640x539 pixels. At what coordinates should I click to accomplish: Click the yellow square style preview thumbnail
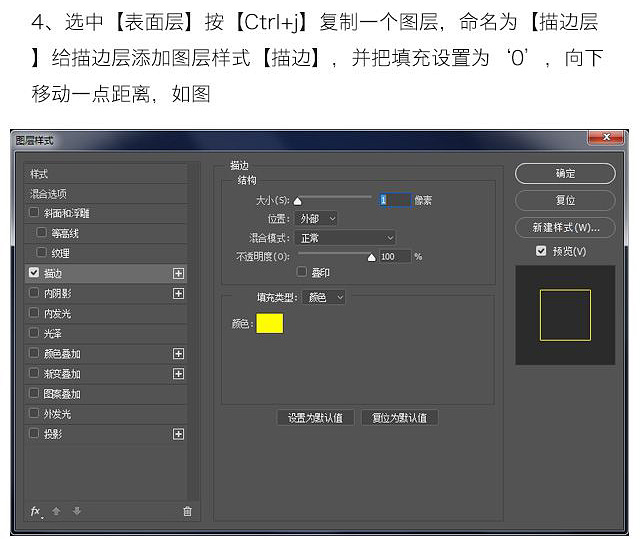(x=565, y=315)
